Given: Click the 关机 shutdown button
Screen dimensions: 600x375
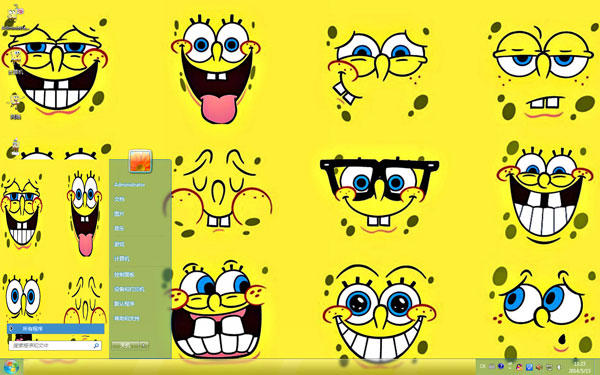Looking at the screenshot, I should [x=126, y=346].
